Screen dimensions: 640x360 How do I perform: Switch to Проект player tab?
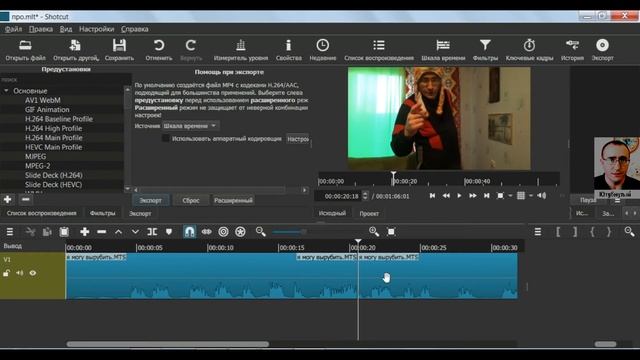click(369, 213)
